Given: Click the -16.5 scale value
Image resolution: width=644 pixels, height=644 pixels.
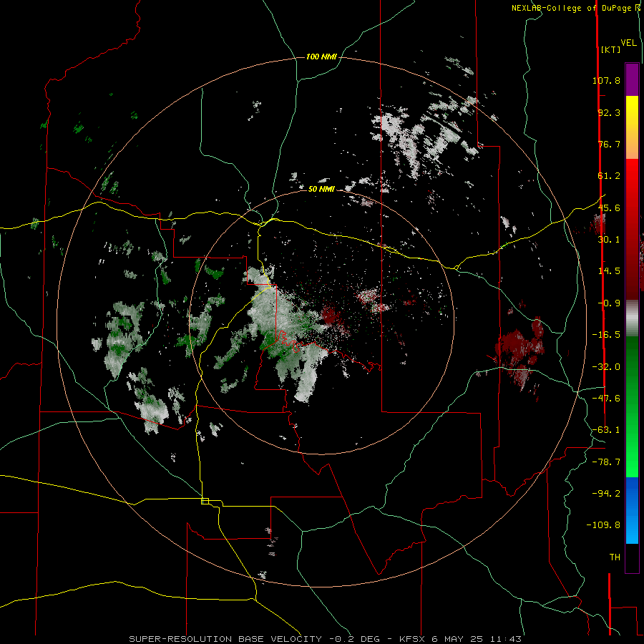Looking at the screenshot, I should (606, 335).
